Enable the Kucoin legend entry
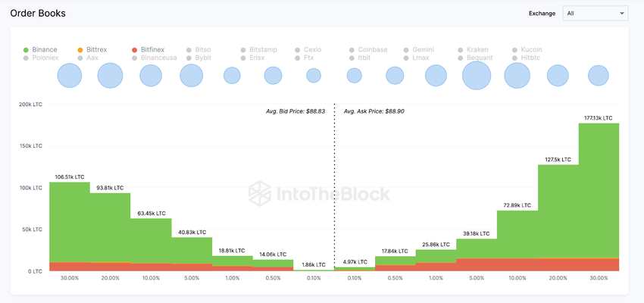Image resolution: width=644 pixels, height=303 pixels. [532, 50]
